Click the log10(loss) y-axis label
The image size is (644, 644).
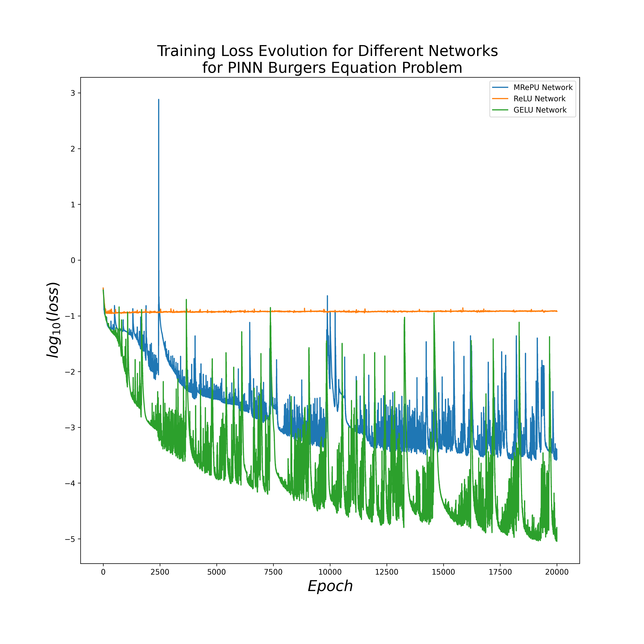point(53,320)
